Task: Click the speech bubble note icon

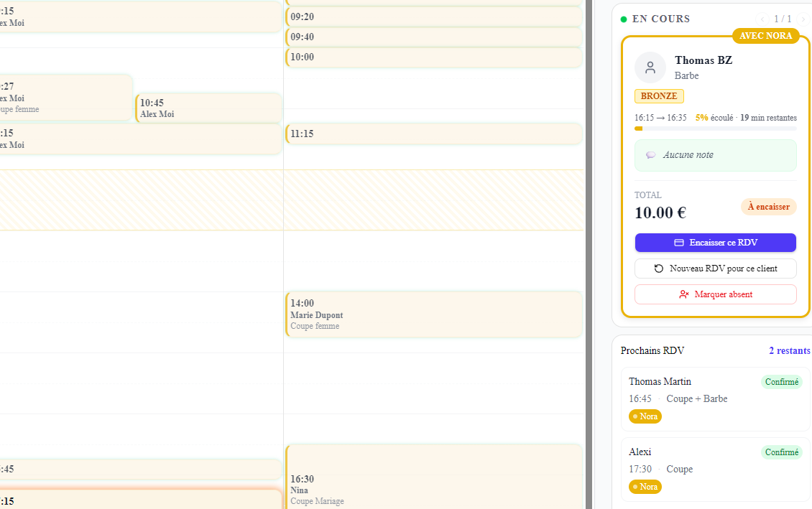Action: coord(651,154)
